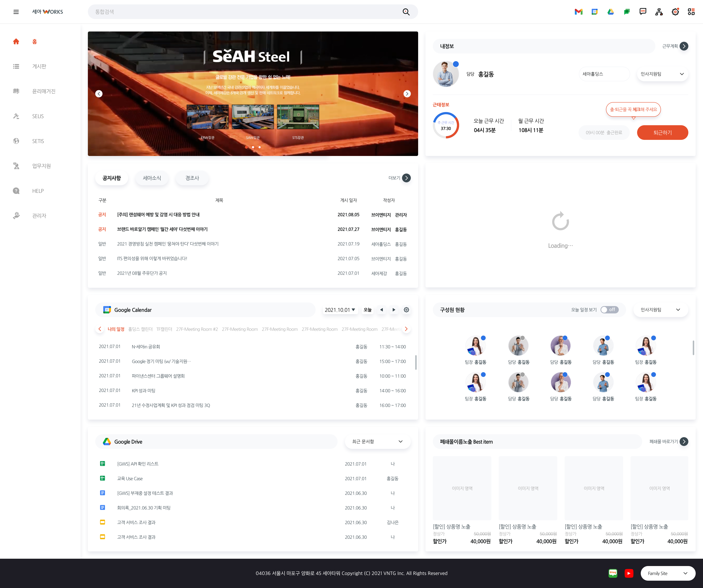The width and height of the screenshot is (703, 588).
Task: Click the 더보기 arrow button
Action: pyautogui.click(x=406, y=178)
